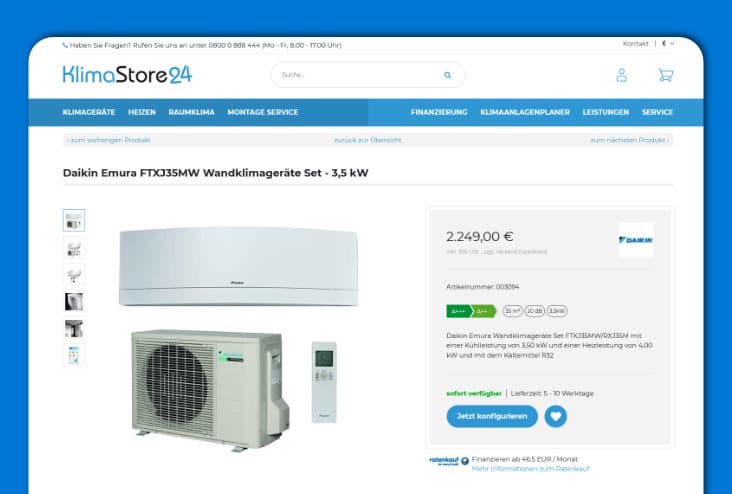Image resolution: width=732 pixels, height=494 pixels.
Task: Open the shopping cart icon
Action: click(x=666, y=75)
